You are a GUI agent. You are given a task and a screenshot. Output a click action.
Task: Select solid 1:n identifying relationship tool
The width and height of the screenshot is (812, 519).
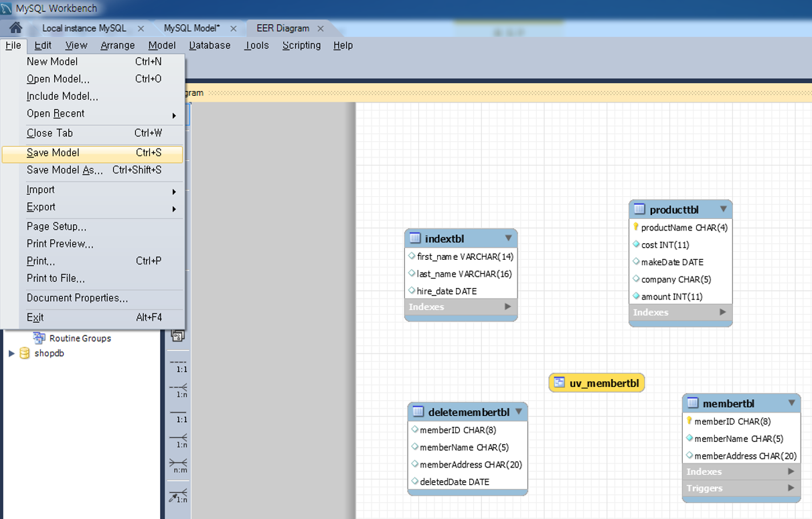pyautogui.click(x=177, y=440)
